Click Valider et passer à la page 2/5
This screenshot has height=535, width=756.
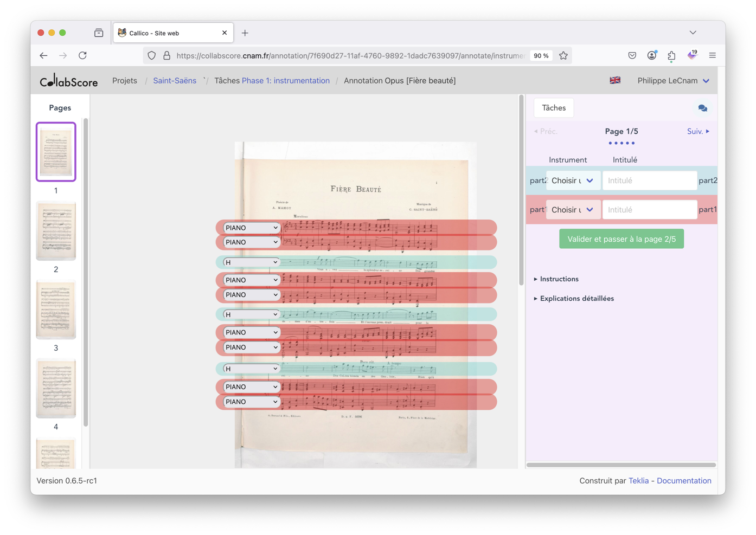tap(622, 239)
